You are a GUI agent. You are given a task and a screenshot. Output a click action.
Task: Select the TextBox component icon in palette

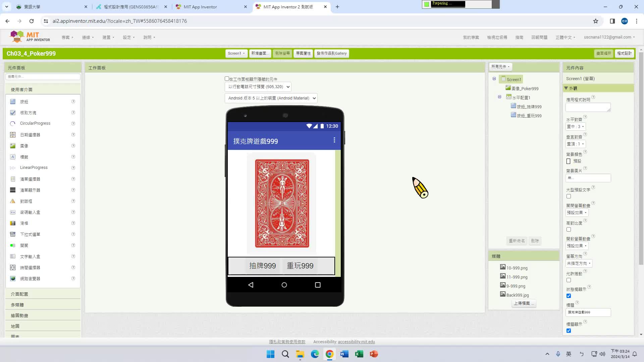(13, 256)
